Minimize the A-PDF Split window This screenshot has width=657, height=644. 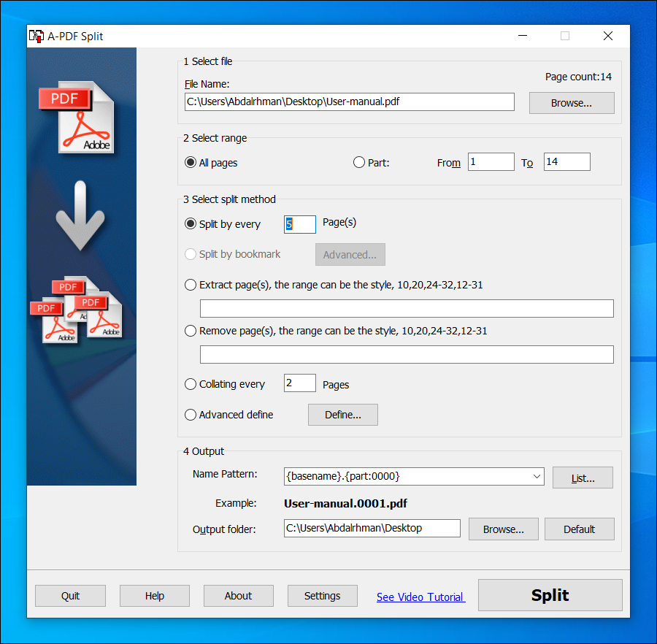(523, 36)
